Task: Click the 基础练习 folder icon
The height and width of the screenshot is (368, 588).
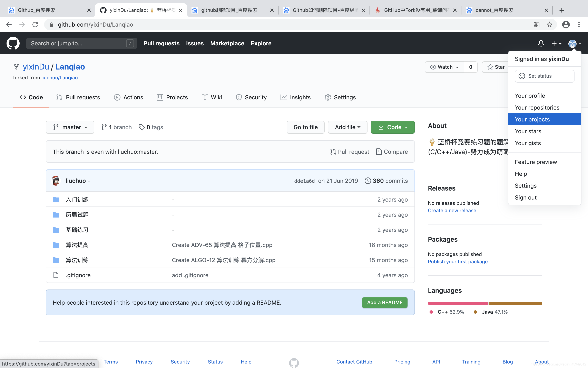Action: (x=56, y=230)
